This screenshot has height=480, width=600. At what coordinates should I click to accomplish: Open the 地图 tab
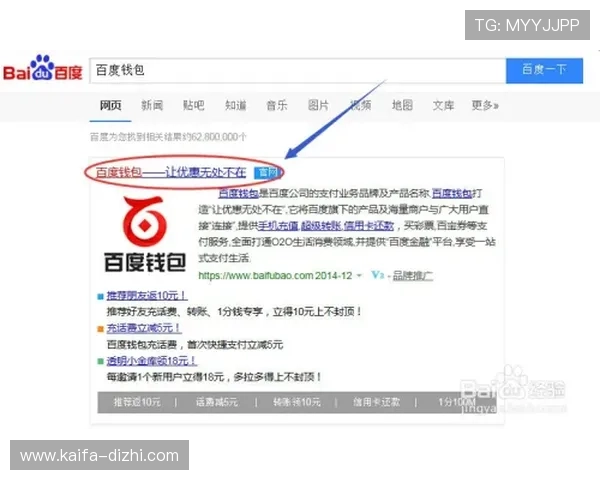402,105
